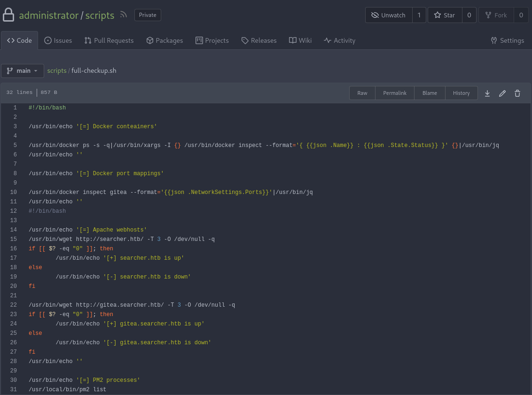Open the Activity tab

click(340, 40)
